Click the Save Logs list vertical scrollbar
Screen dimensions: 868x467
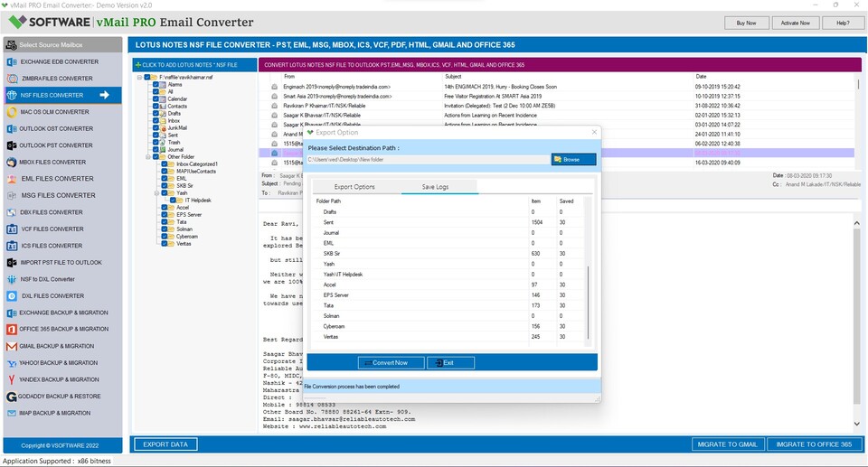point(588,304)
